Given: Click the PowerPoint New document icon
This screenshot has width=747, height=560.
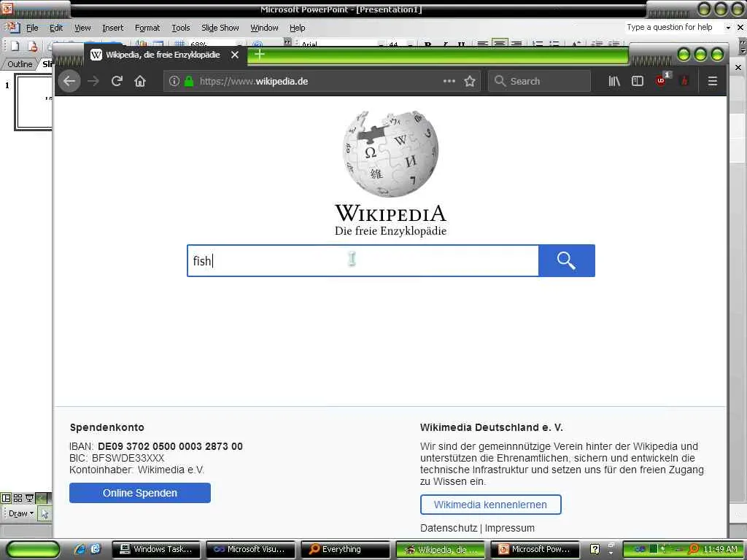Looking at the screenshot, I should pyautogui.click(x=15, y=46).
